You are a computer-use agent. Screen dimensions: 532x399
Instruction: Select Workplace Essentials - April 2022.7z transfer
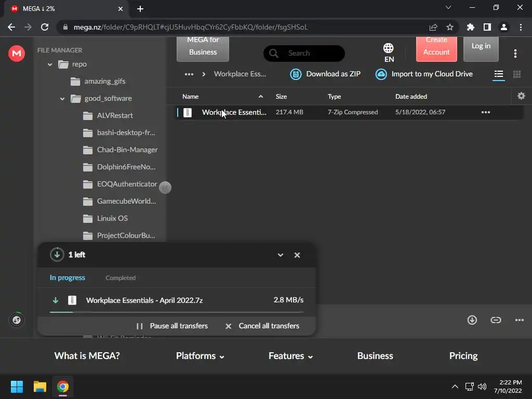point(177,300)
